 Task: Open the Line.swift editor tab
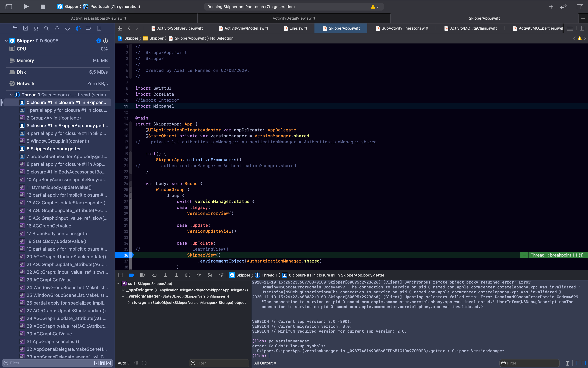[295, 28]
